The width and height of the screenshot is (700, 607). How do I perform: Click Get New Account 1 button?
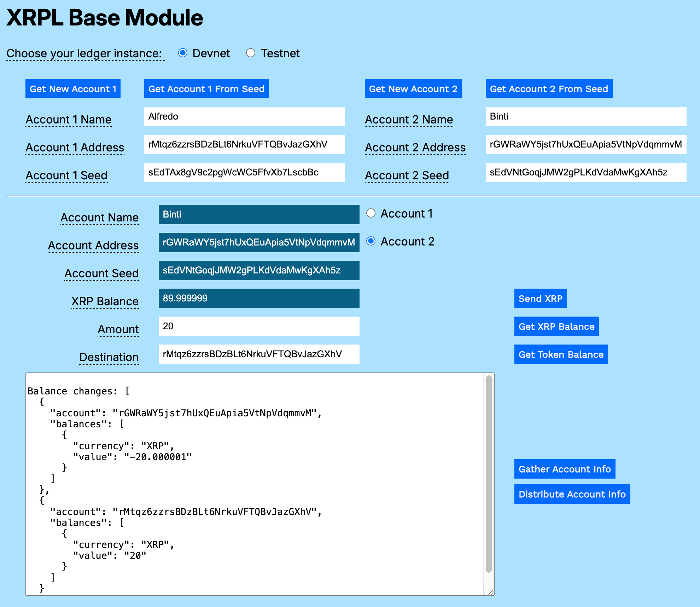pos(73,89)
